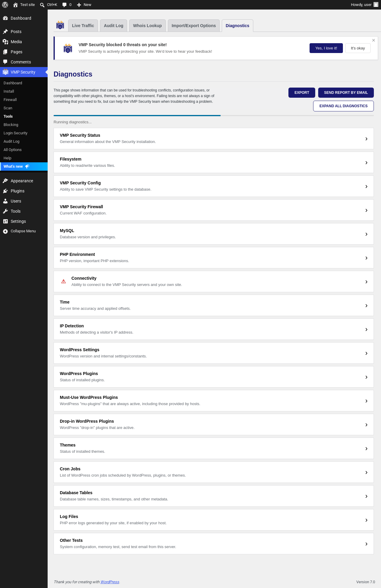381x588 pixels.
Task: Click the Yes, I love it! button
Action: [x=326, y=48]
